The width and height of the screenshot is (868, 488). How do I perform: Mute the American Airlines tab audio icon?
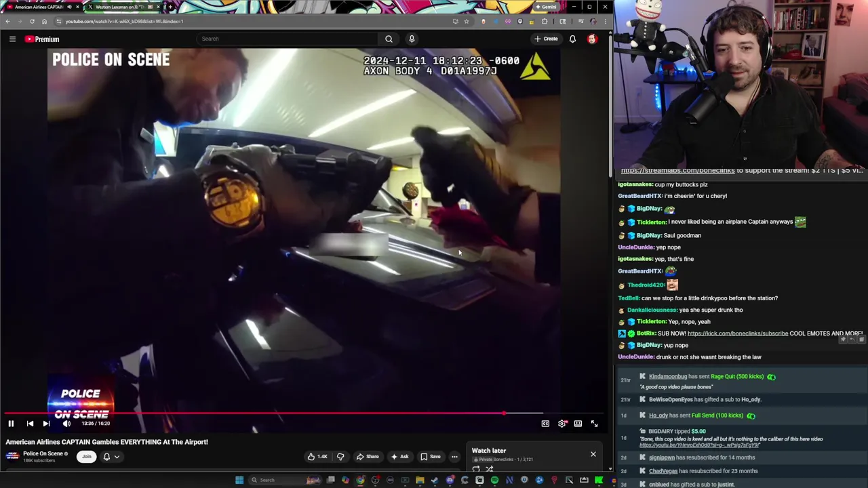click(x=69, y=7)
